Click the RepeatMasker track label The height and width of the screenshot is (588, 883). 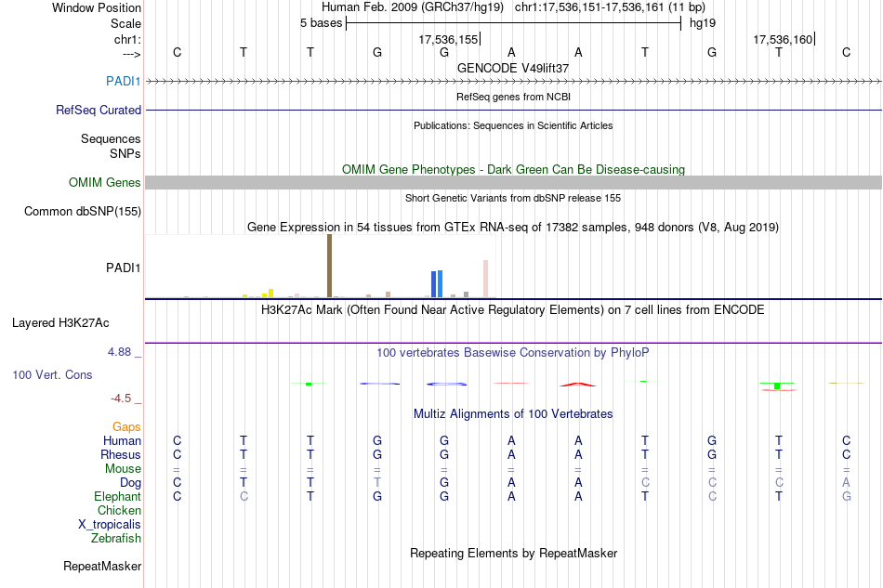coord(102,566)
